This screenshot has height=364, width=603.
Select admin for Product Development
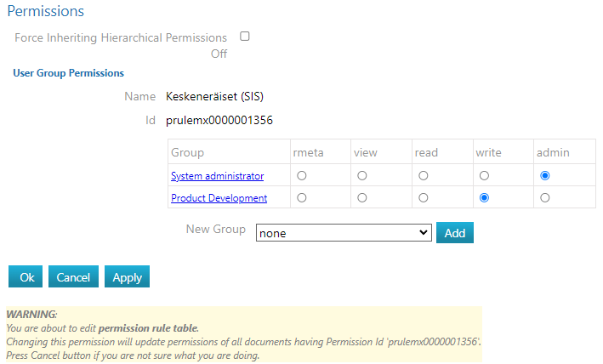point(545,198)
